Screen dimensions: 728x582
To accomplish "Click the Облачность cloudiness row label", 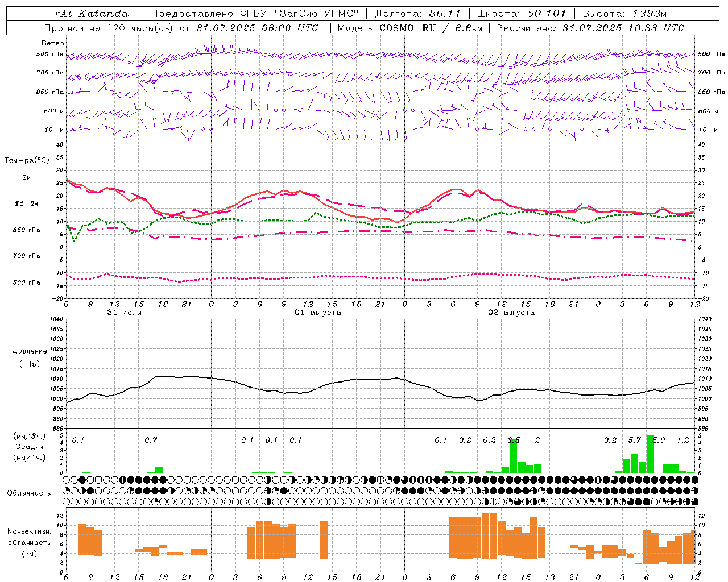I will [x=29, y=493].
